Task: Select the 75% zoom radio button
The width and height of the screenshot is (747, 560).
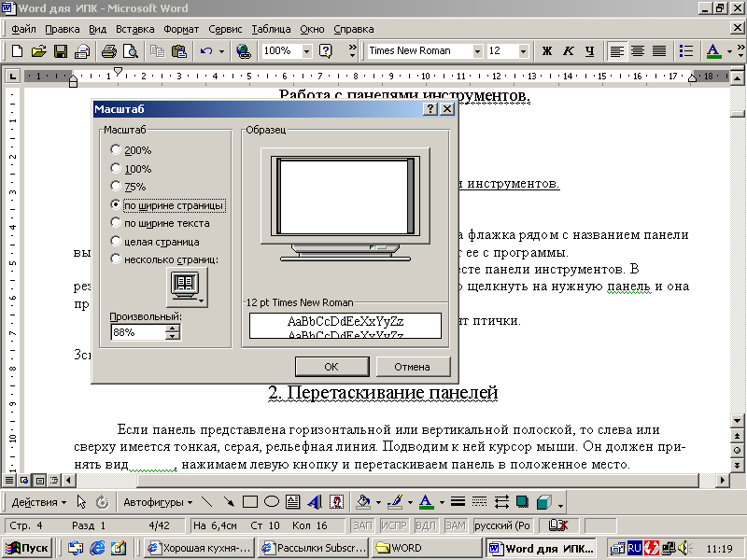Action: point(115,186)
